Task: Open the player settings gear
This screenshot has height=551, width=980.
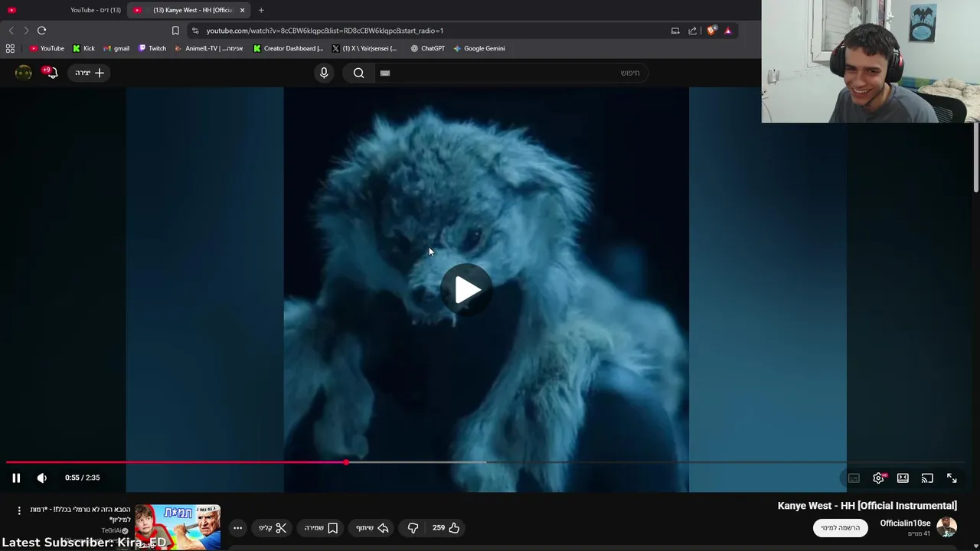Action: coord(878,478)
